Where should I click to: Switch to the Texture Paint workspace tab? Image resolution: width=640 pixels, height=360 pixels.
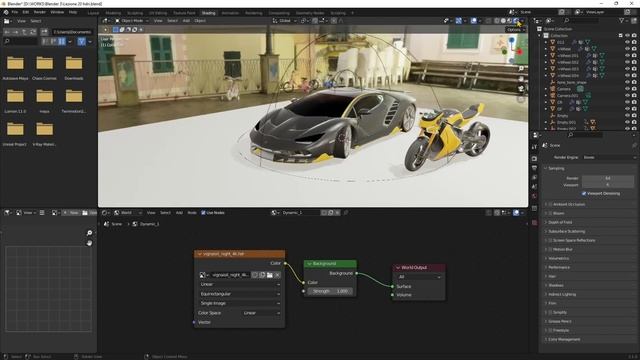point(184,13)
